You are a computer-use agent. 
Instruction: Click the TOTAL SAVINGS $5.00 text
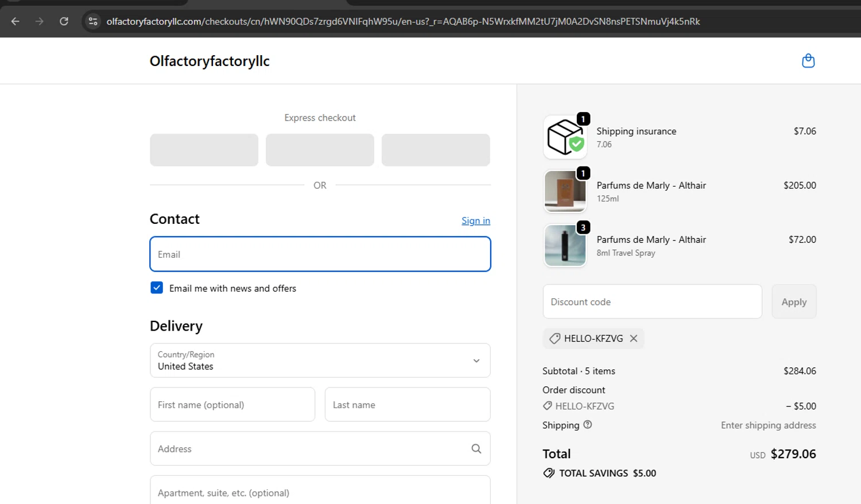[608, 473]
